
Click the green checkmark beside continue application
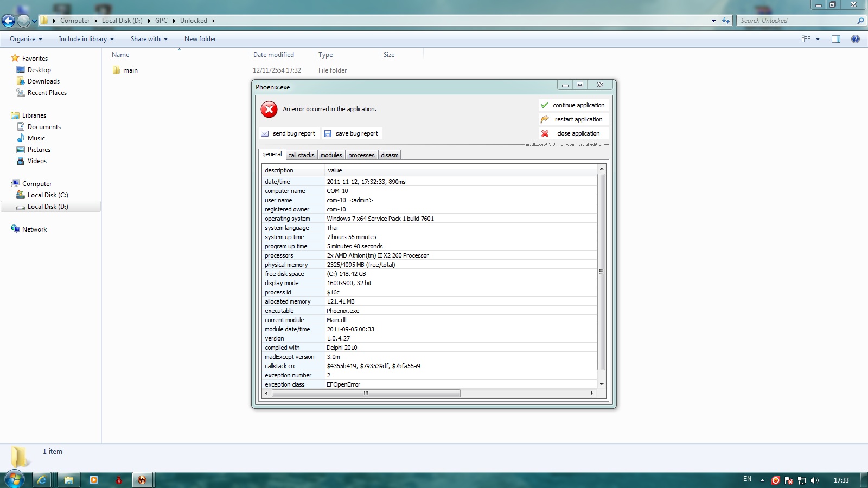pos(545,105)
